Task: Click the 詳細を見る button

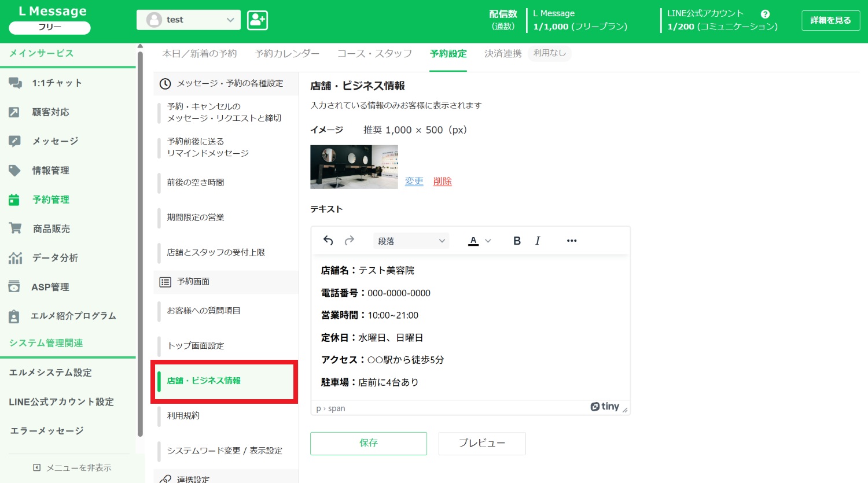Action: [x=830, y=20]
